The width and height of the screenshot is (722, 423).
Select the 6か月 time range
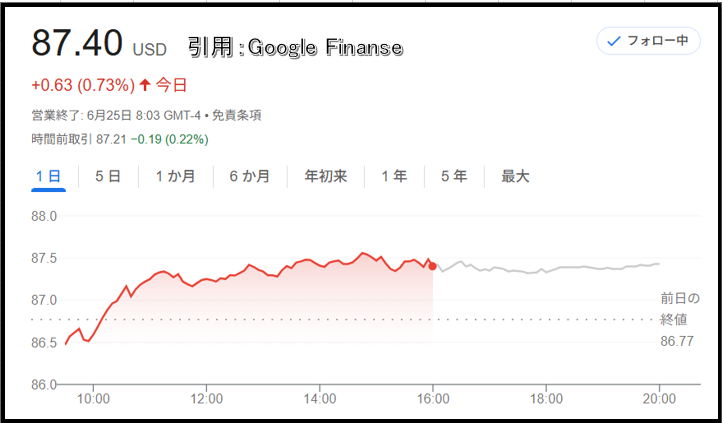(x=250, y=176)
